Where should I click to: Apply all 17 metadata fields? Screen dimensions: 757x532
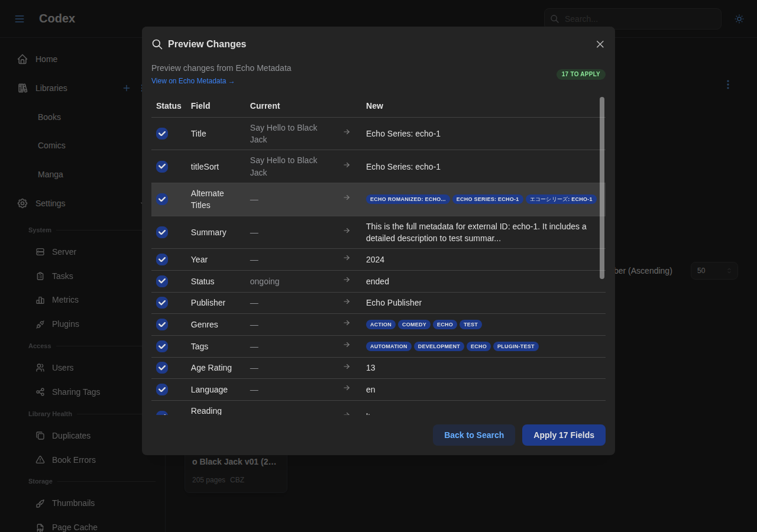pos(564,434)
